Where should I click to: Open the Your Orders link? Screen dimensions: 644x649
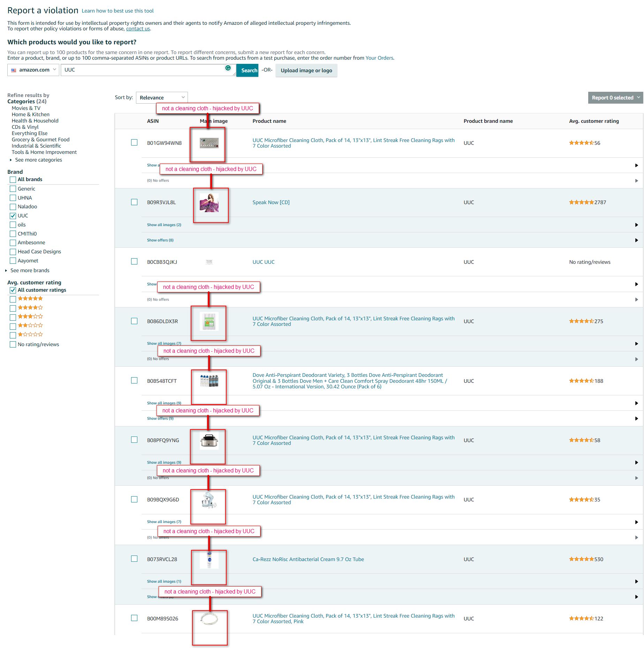(379, 58)
